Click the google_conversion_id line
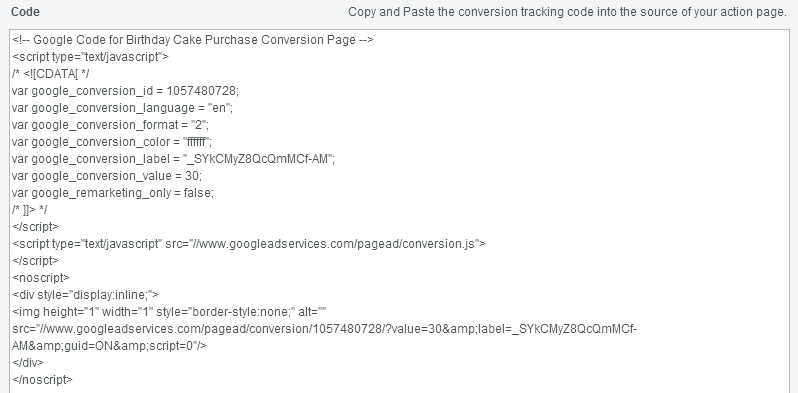This screenshot has width=798, height=393. click(125, 91)
